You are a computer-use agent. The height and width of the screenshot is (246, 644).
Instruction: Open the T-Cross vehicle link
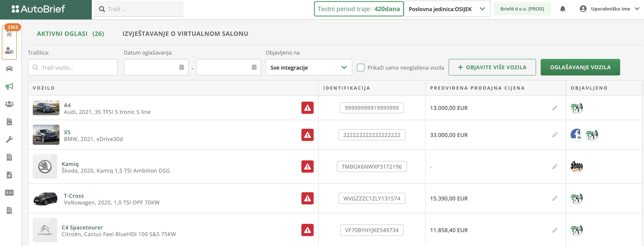coord(74,196)
